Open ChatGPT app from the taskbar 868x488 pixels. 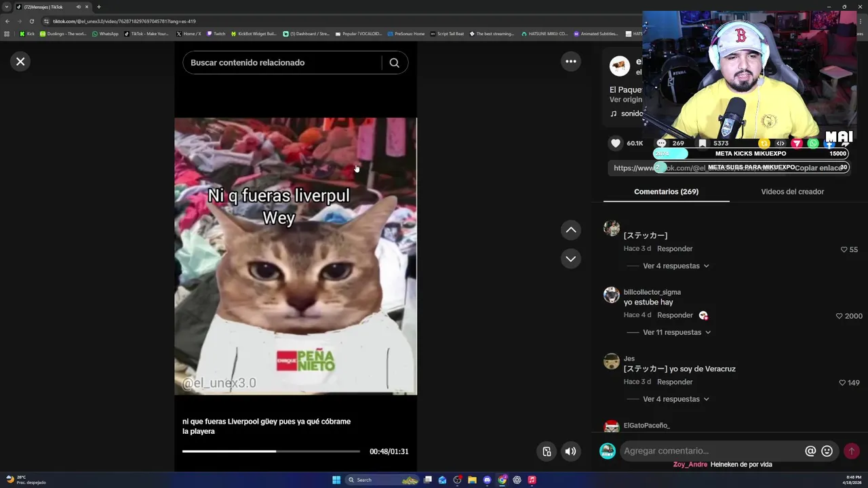pyautogui.click(x=517, y=480)
